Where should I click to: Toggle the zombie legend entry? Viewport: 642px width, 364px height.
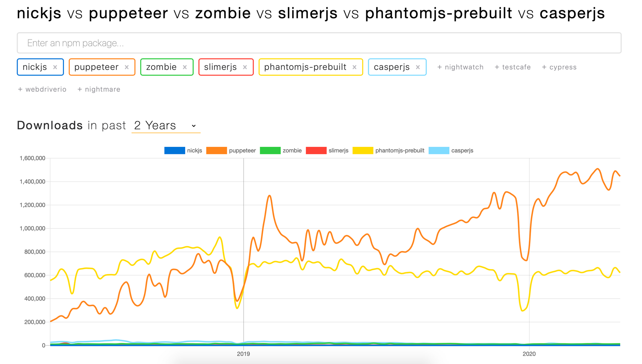281,150
